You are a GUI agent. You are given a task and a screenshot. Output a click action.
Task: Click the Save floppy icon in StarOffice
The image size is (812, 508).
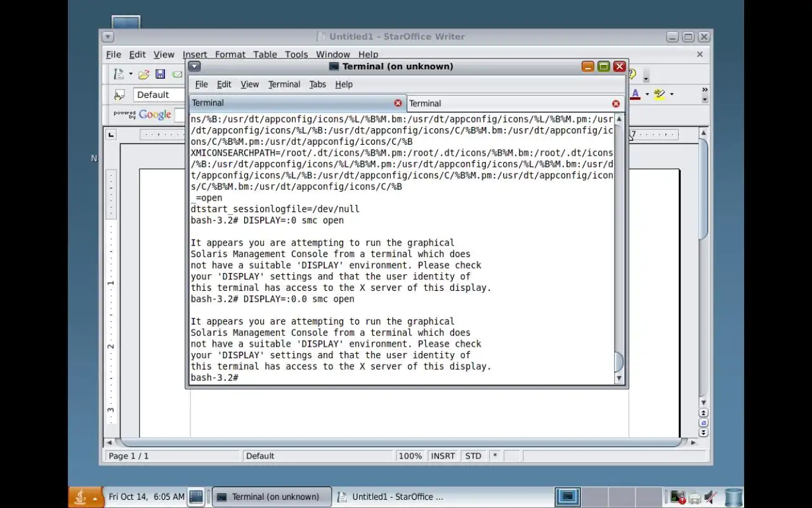click(x=160, y=74)
